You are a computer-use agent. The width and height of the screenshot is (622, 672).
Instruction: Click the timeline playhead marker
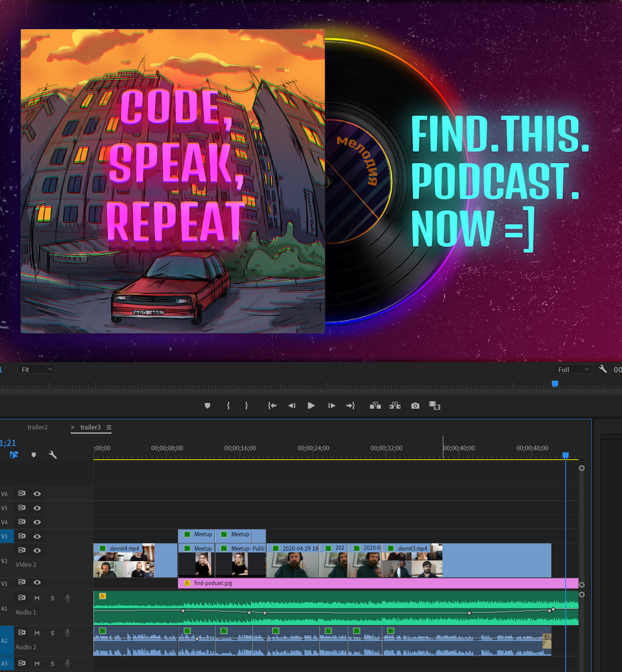coord(565,456)
